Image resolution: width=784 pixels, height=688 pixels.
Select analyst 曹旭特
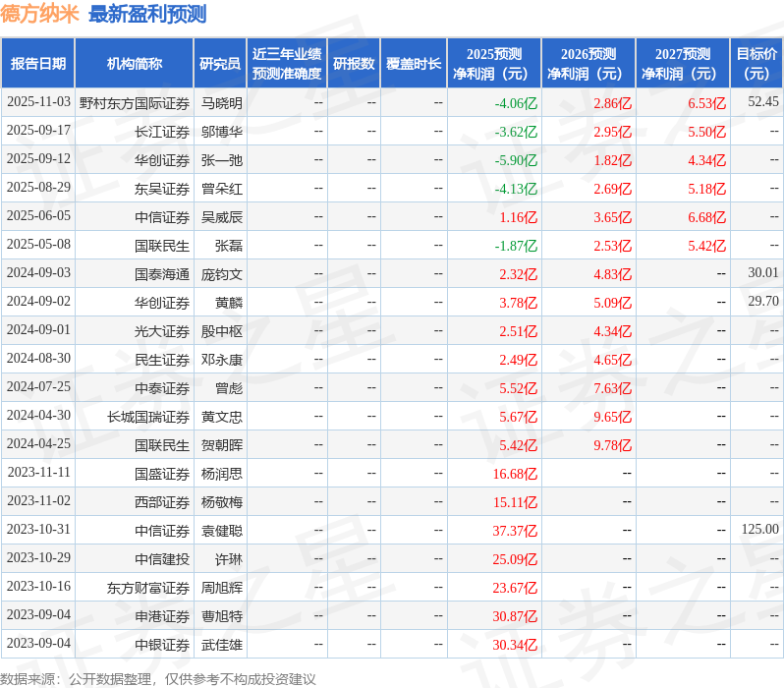221,616
